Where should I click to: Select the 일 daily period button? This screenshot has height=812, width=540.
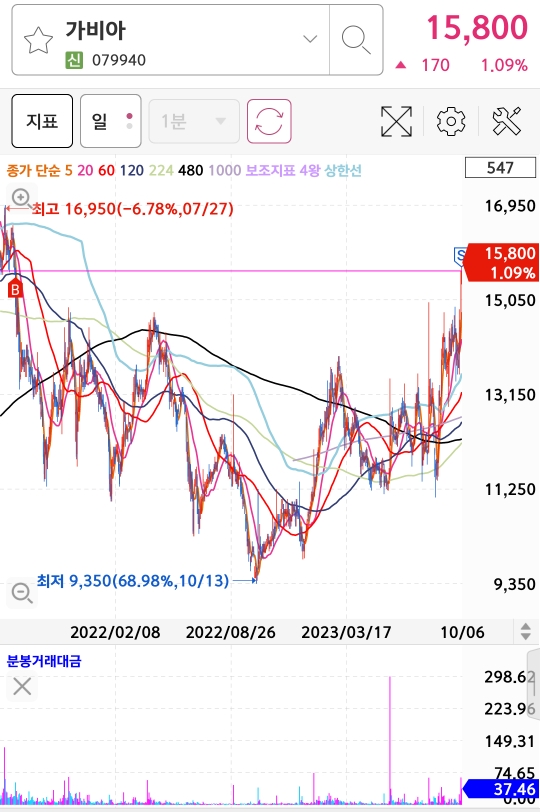tap(111, 121)
